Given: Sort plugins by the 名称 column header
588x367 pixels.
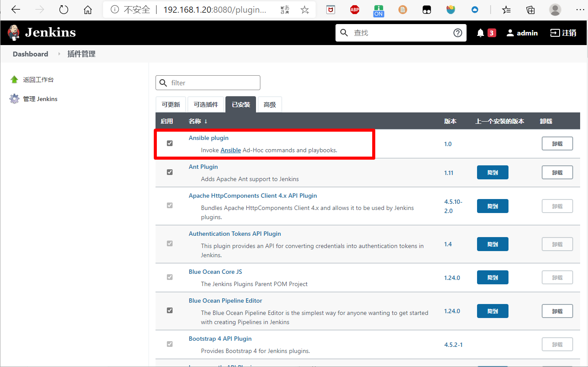Looking at the screenshot, I should (x=198, y=121).
